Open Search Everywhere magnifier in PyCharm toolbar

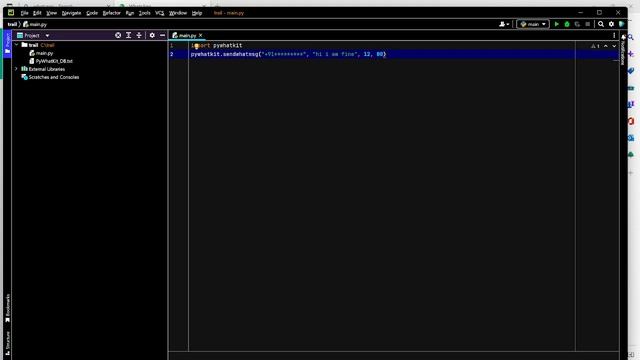click(x=601, y=24)
